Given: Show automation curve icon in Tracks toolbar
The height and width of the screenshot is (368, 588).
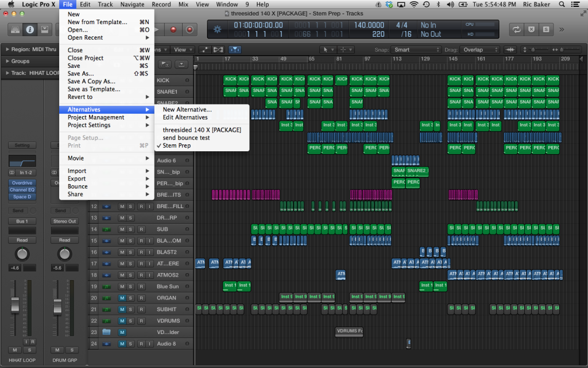Looking at the screenshot, I should tap(205, 49).
